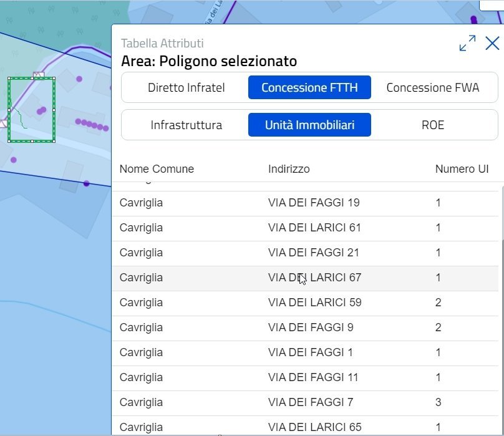Select the VIA DEI FAGGI 7 row
This screenshot has height=436, width=504.
pyautogui.click(x=306, y=403)
